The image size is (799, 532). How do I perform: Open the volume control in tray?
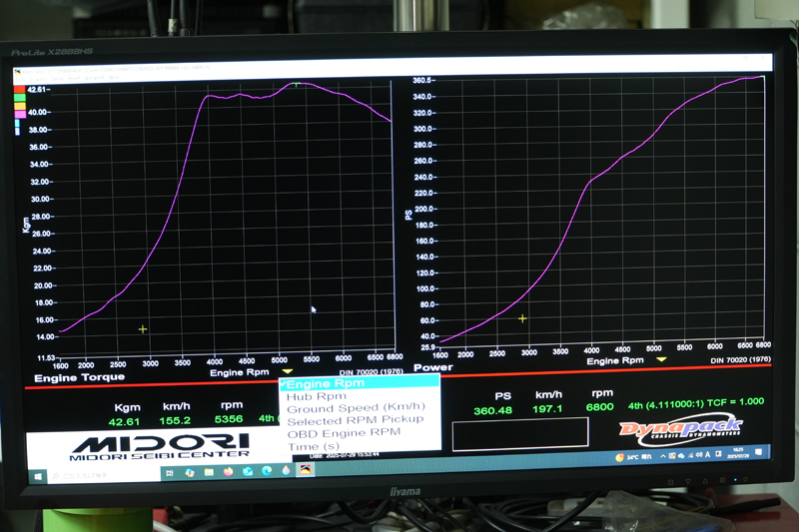699,455
